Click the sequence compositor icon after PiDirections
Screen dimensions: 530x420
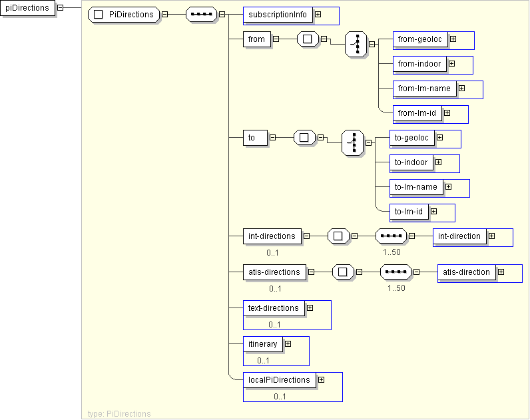[x=201, y=14]
